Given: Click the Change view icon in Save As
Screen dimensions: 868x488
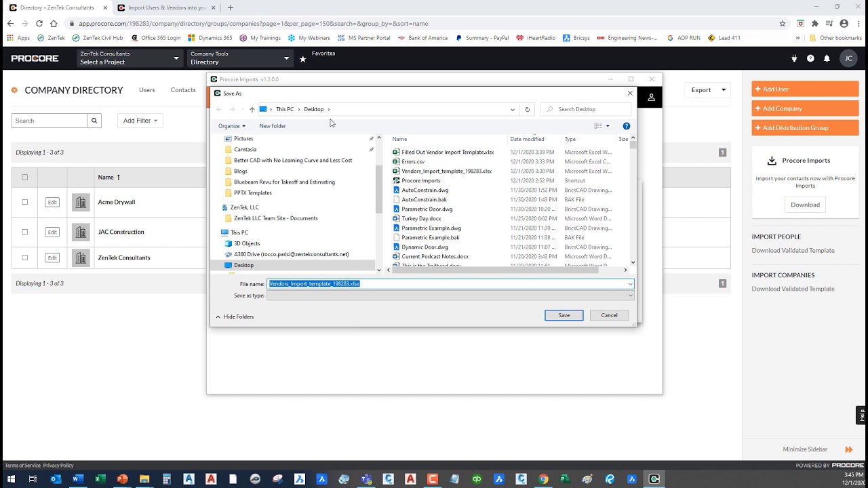Looking at the screenshot, I should [x=598, y=126].
